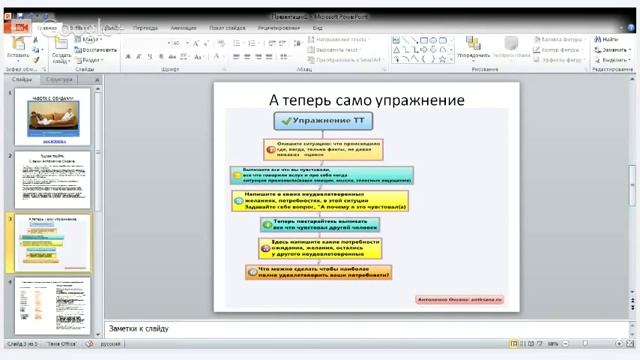The image size is (640, 360).
Task: Select the right arrow shape in gallery
Action: point(424,50)
